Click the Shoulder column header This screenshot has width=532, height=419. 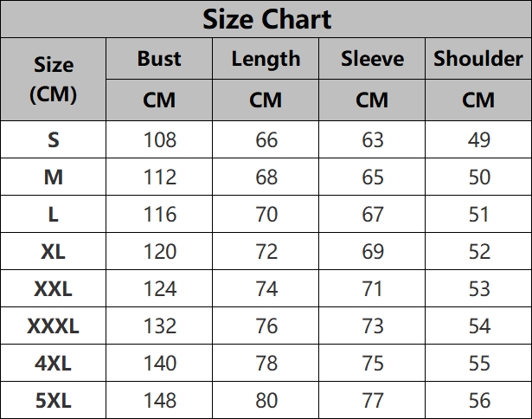tap(478, 59)
